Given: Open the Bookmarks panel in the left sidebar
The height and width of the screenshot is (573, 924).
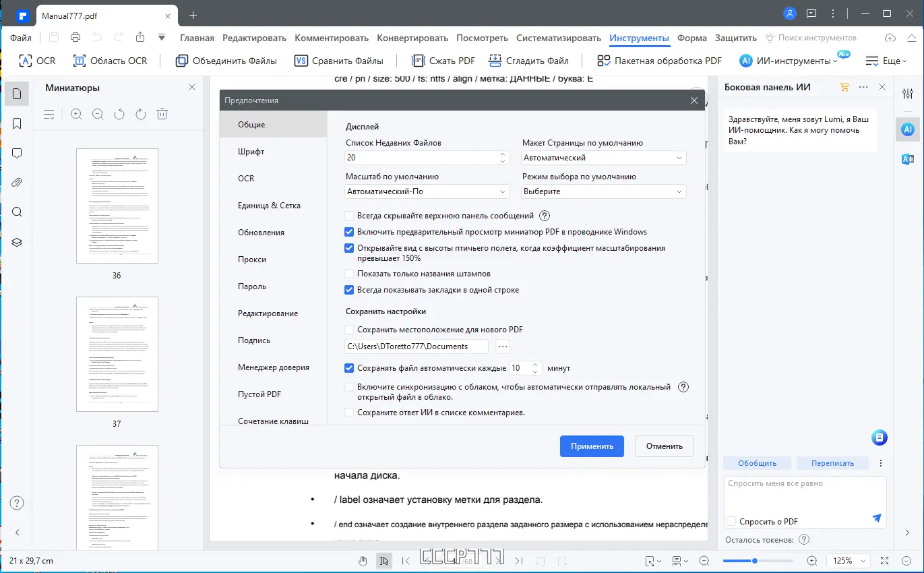Looking at the screenshot, I should point(16,123).
